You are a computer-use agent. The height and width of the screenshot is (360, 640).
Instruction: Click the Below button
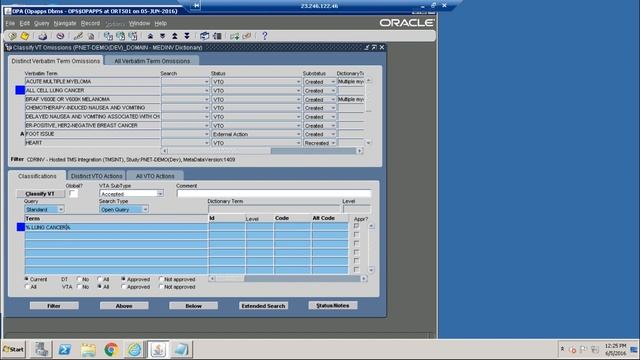click(193, 306)
